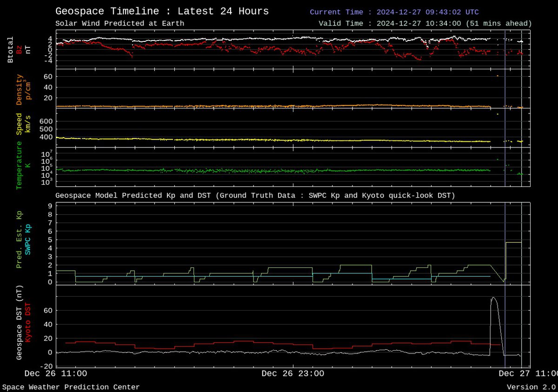Click the yellow Speed km/s axis label
This screenshot has height=392, width=558.
tap(19, 124)
